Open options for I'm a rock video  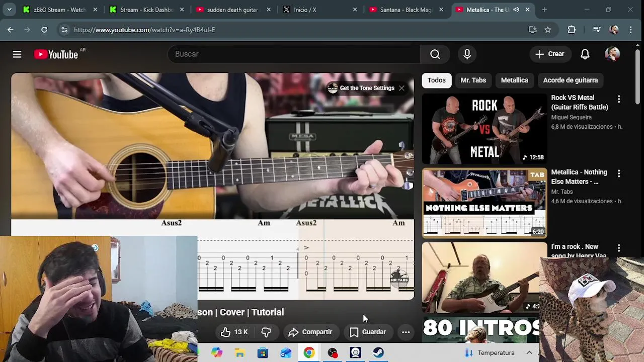click(x=619, y=248)
